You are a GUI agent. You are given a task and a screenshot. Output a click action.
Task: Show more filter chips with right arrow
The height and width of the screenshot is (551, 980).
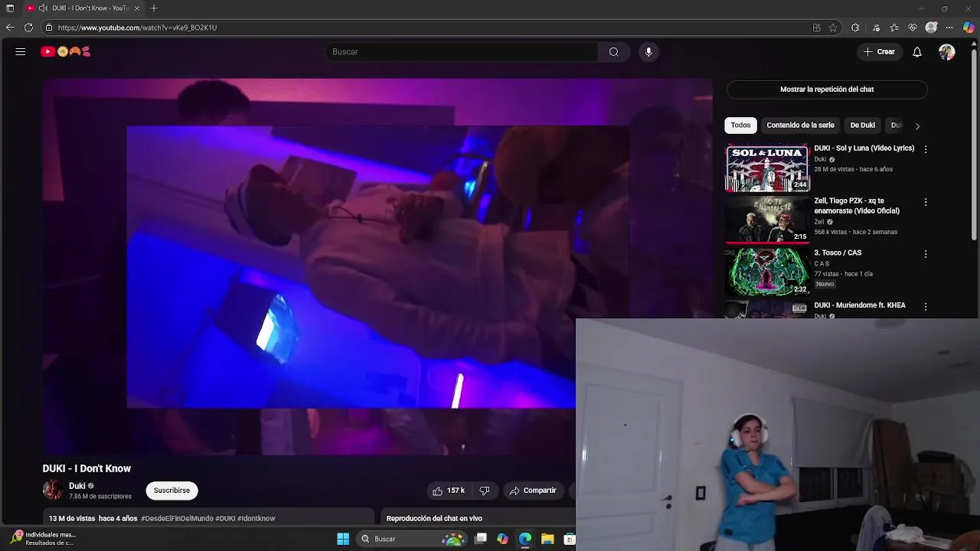[917, 126]
